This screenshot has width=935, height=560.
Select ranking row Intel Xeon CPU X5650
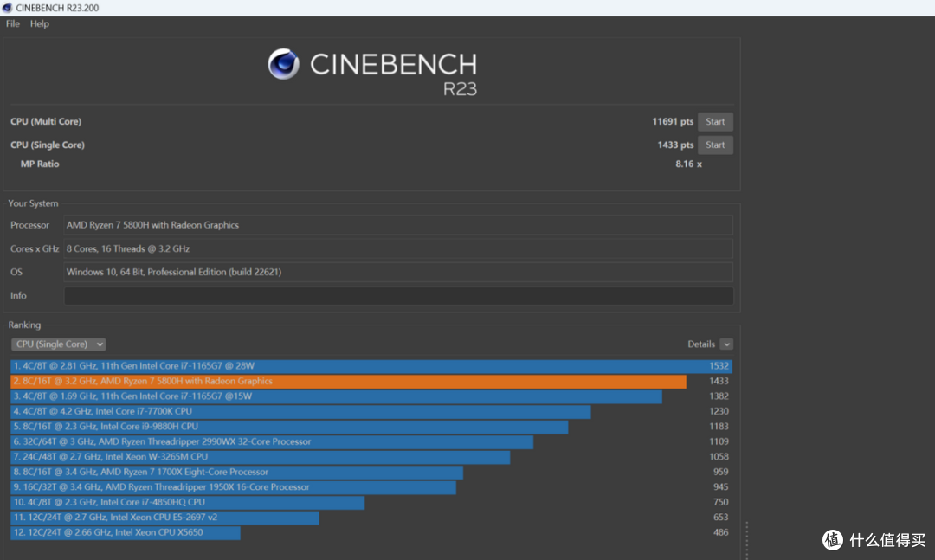click(371, 532)
